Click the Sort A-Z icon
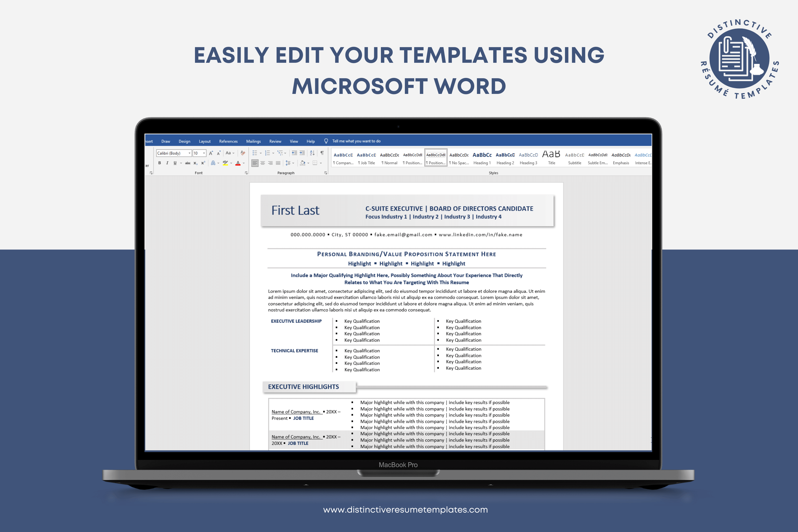 313,153
